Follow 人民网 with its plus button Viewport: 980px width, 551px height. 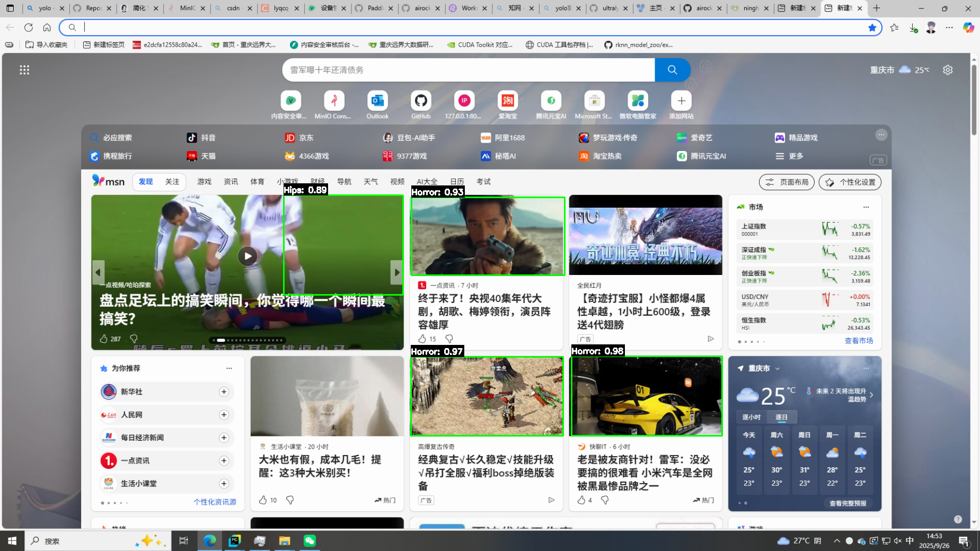tap(224, 415)
